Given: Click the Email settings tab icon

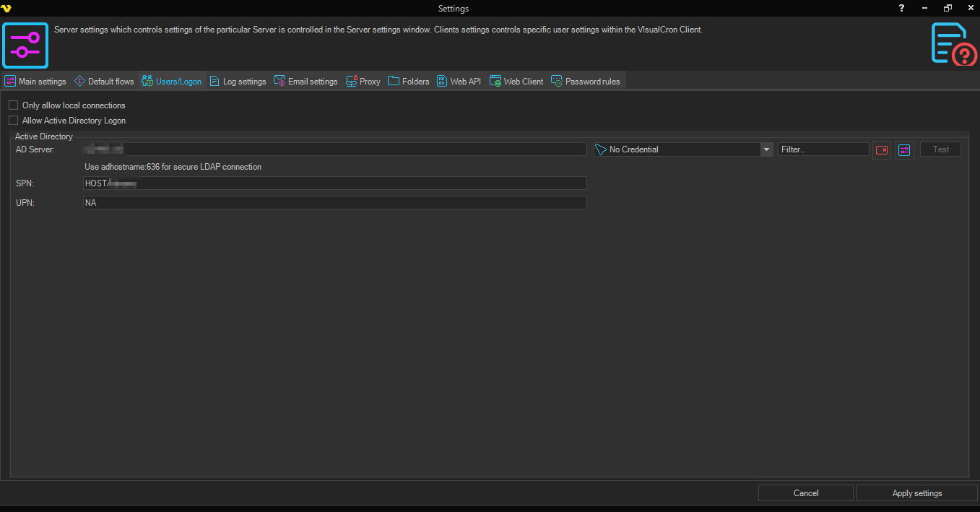Looking at the screenshot, I should click(x=279, y=82).
